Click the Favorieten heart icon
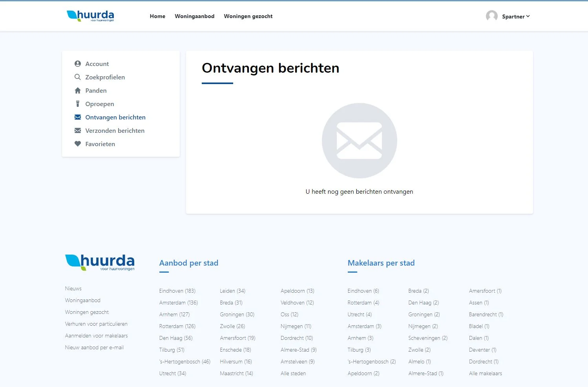 point(78,144)
